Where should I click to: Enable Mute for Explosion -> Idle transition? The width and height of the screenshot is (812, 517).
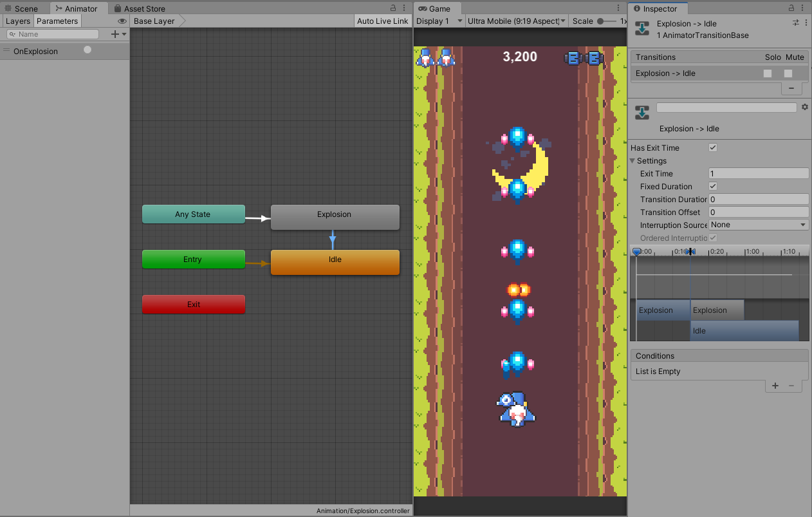(x=788, y=73)
